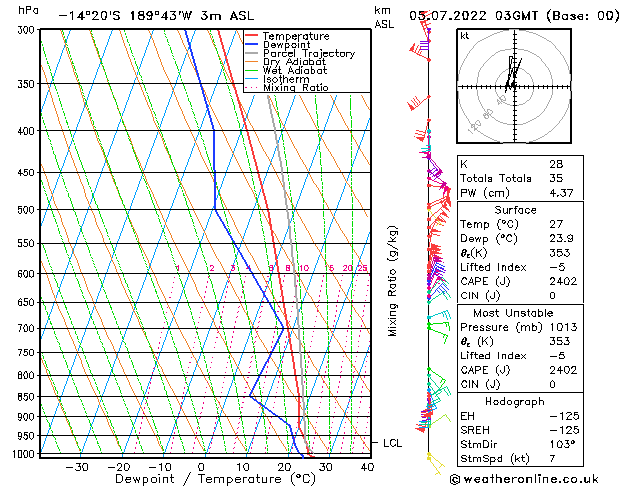The width and height of the screenshot is (629, 486).
Task: Click the Hodograph section heading
Action: pyautogui.click(x=515, y=401)
